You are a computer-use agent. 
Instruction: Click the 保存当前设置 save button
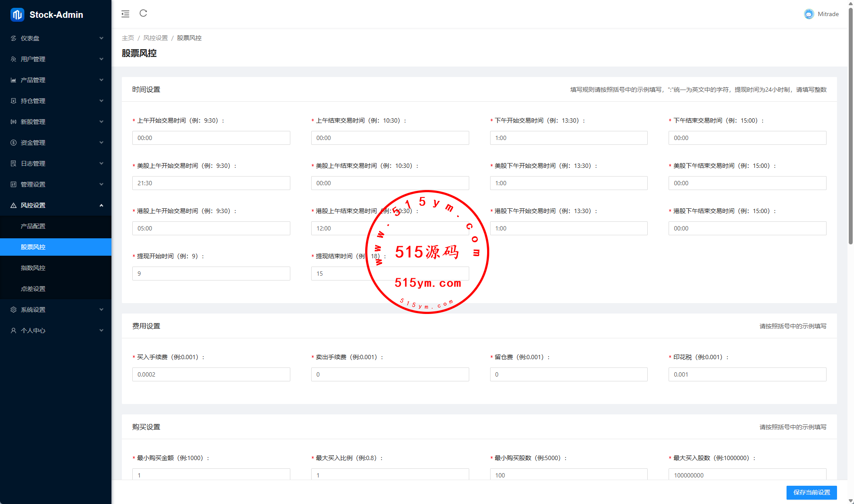click(811, 492)
